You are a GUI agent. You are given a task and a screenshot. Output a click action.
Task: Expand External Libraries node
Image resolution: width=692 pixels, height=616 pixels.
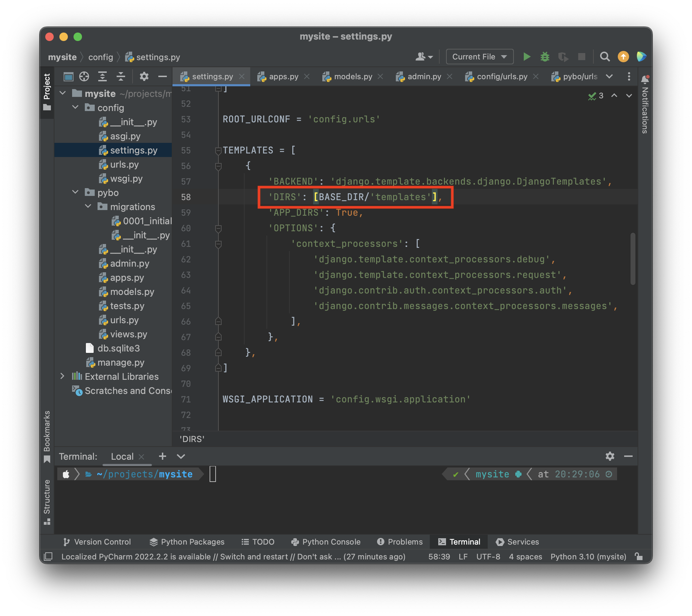(63, 376)
